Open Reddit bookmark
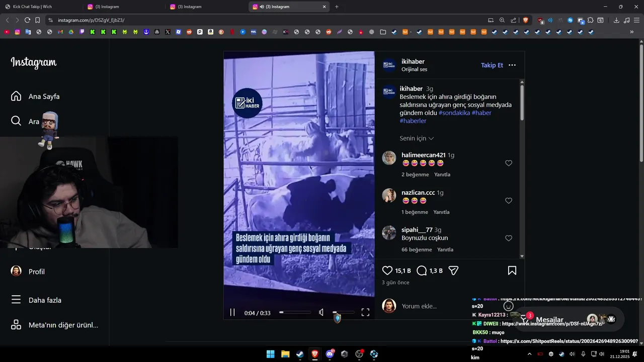Screen dimensions: 644x362 pyautogui.click(x=189, y=32)
